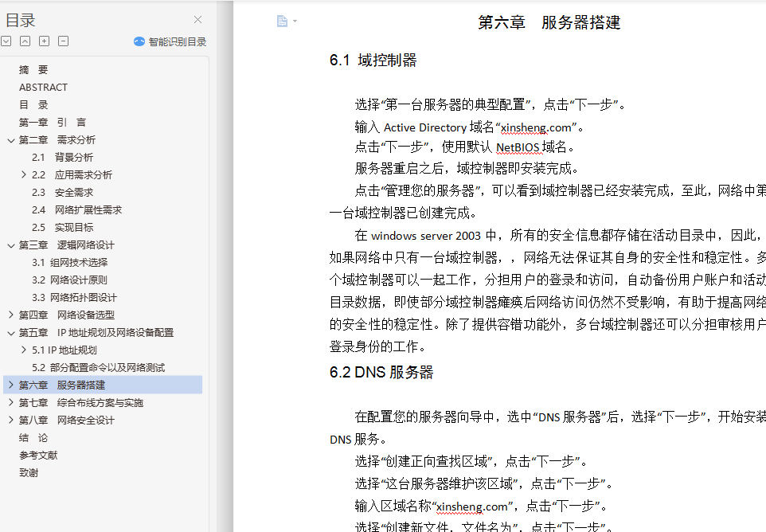Image resolution: width=766 pixels, height=532 pixels.
Task: Click the line 选择“这台服务器维护该区域”
Action: coord(484,483)
